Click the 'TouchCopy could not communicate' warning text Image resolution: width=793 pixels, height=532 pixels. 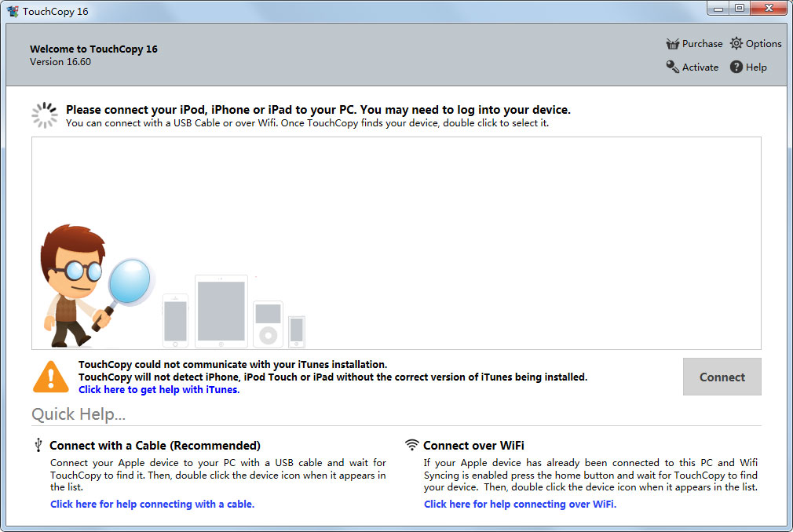click(232, 364)
